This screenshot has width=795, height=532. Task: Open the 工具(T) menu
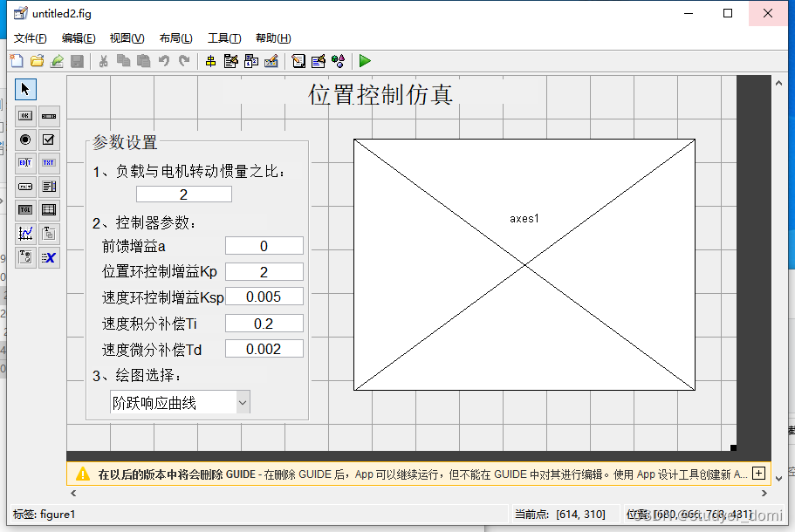tap(224, 38)
